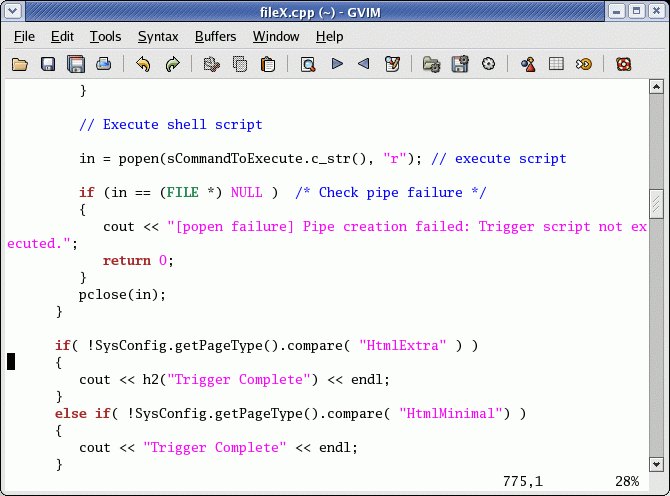Click the Save session icon
Viewport: 670px width, 496px height.
click(x=460, y=65)
